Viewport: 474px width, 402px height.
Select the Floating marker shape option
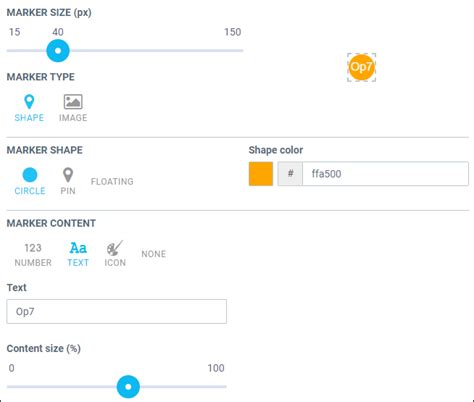coord(112,182)
